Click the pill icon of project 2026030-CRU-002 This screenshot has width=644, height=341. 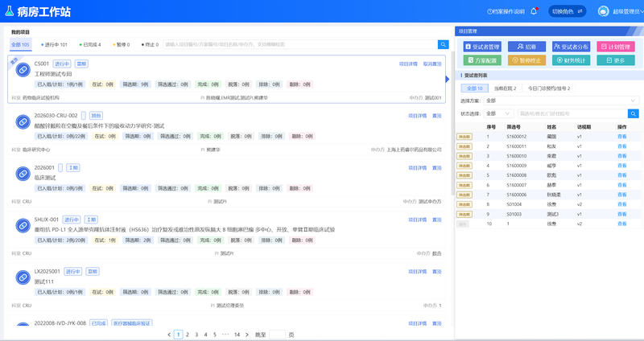pyautogui.click(x=23, y=122)
